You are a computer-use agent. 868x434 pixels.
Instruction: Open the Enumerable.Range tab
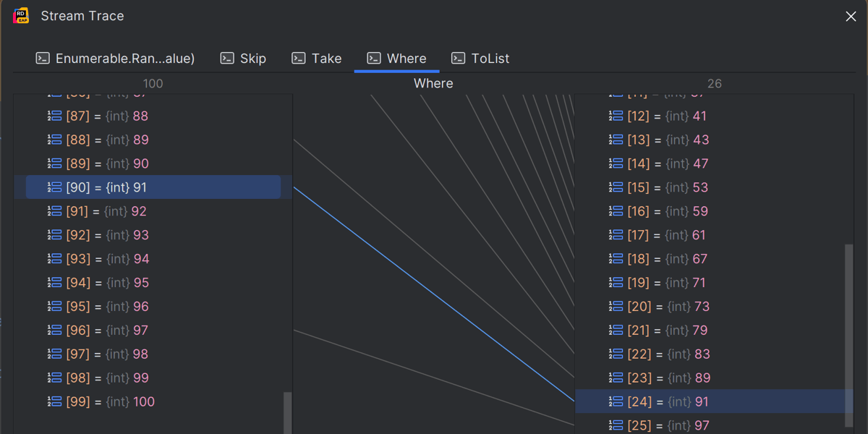tap(116, 59)
